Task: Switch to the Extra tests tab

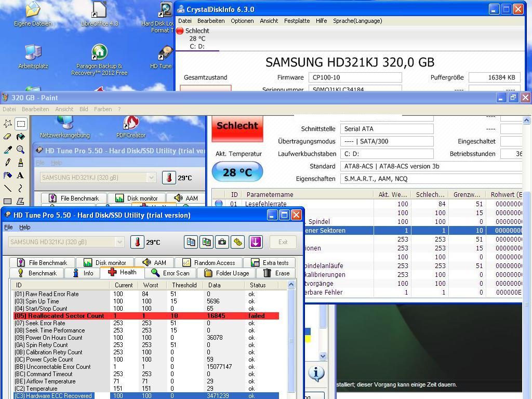Action: [x=270, y=262]
